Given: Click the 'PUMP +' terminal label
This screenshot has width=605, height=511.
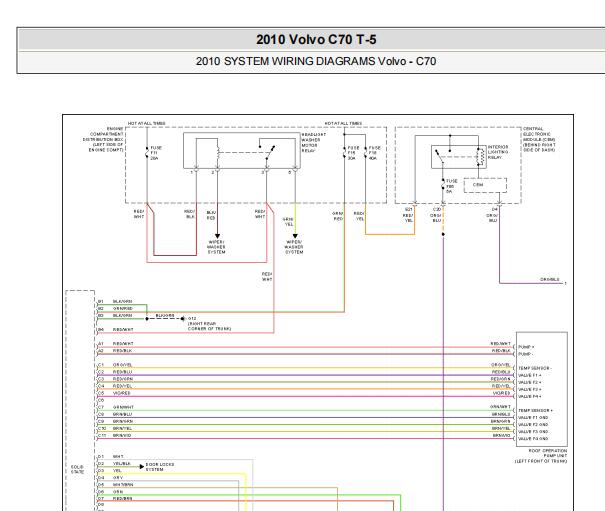Looking at the screenshot, I should click(526, 347).
